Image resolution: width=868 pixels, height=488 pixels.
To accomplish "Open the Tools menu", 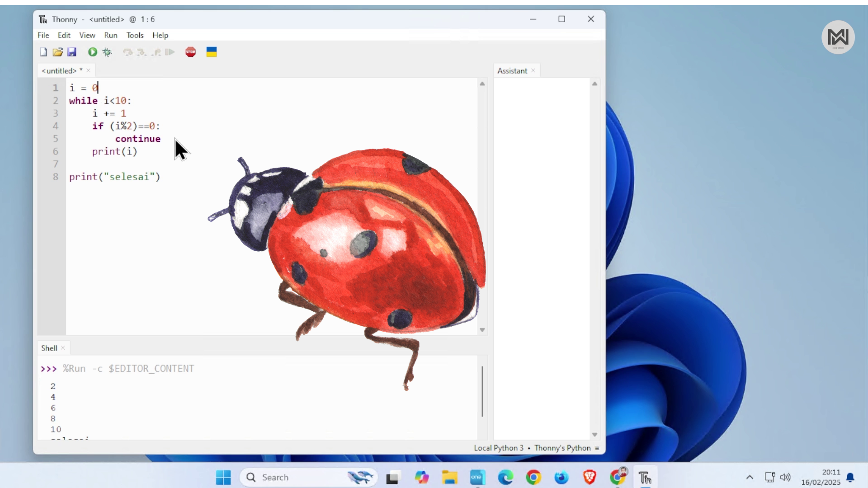I will point(135,35).
